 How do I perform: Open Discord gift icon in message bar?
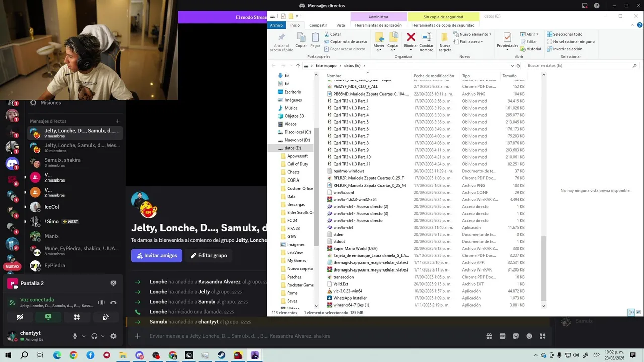coord(489,336)
